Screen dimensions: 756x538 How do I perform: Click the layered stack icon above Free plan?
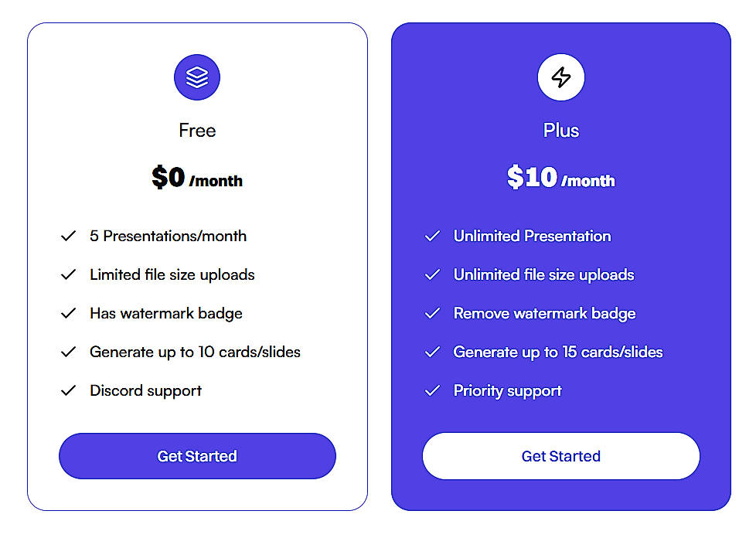click(197, 77)
